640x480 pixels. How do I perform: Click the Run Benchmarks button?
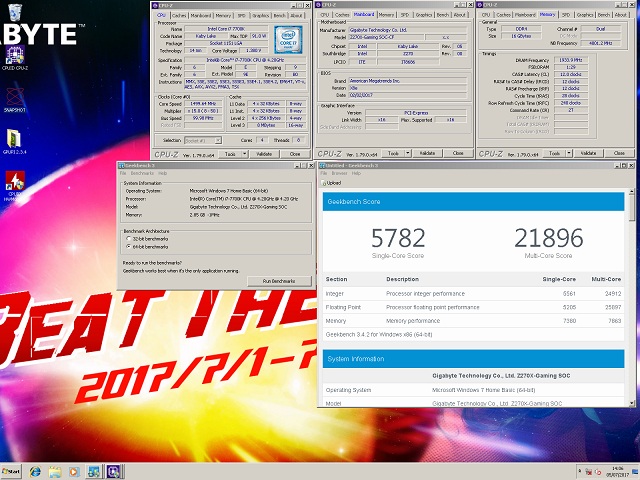point(279,281)
